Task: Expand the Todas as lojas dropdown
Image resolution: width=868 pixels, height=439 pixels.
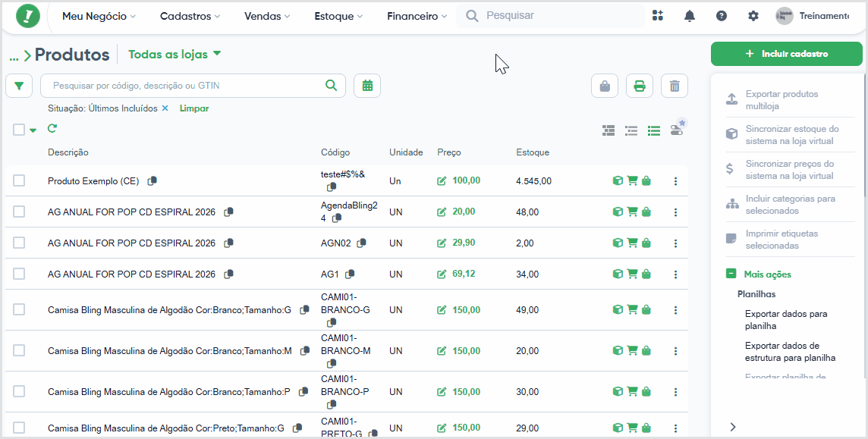Action: pyautogui.click(x=175, y=54)
